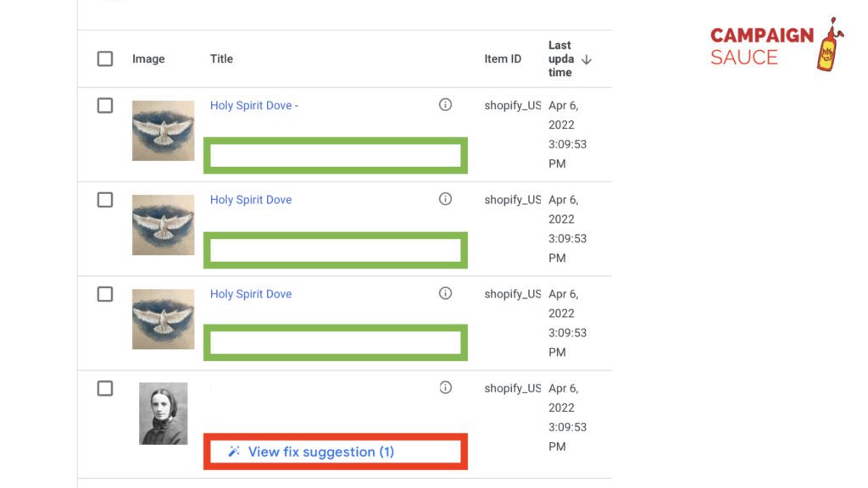Click the Item ID column header
This screenshot has width=868, height=488.
[503, 58]
